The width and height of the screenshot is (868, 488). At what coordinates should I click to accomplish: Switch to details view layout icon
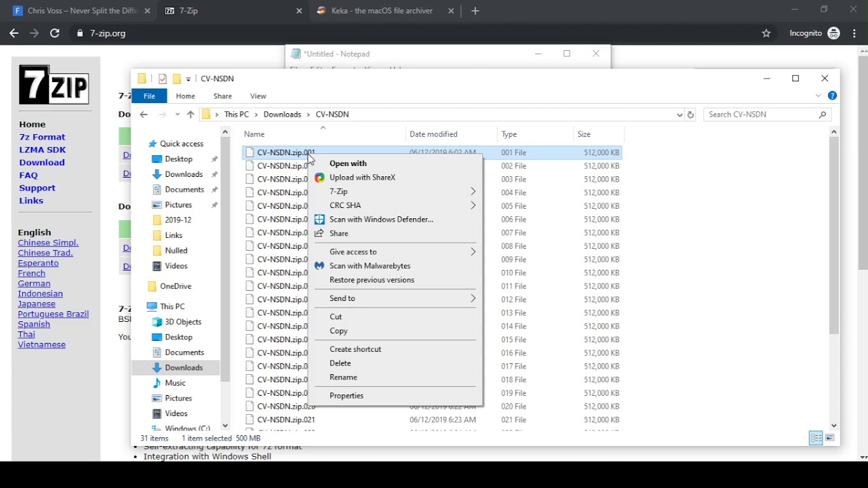[816, 438]
